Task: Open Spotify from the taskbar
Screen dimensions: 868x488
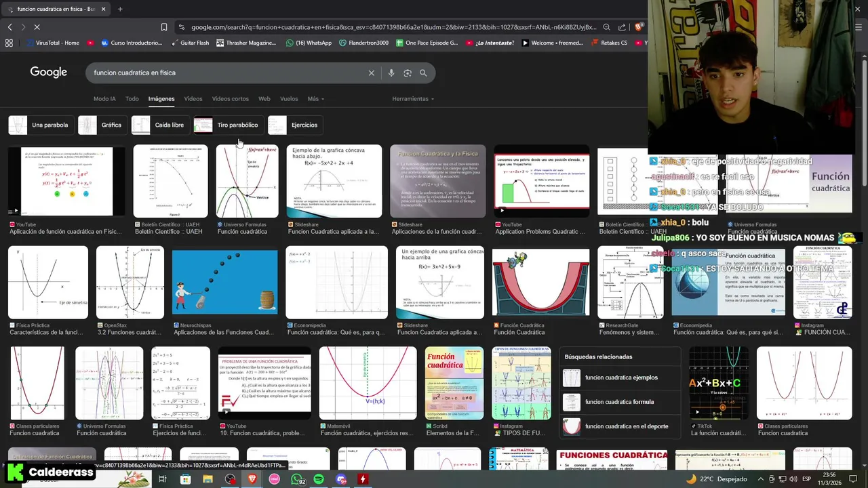Action: point(319,479)
